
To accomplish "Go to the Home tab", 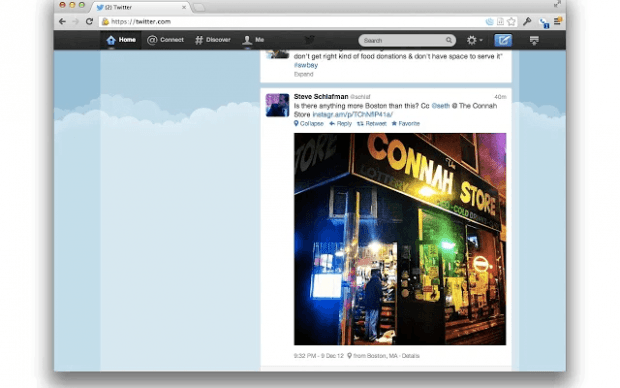I will [121, 40].
